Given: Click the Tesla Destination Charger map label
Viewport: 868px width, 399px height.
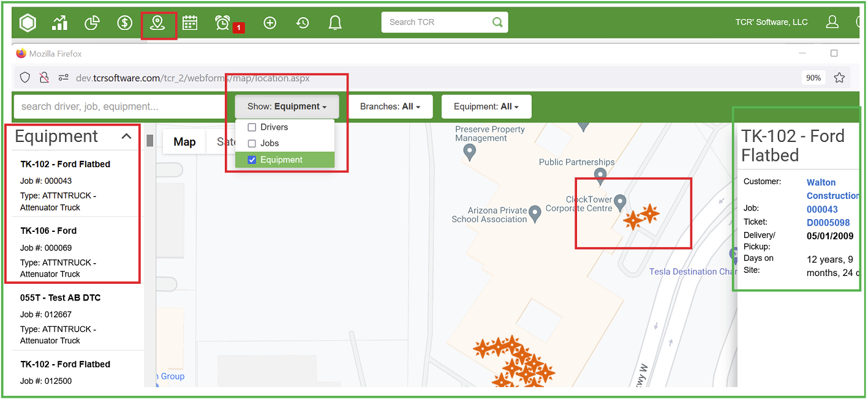Looking at the screenshot, I should point(693,272).
